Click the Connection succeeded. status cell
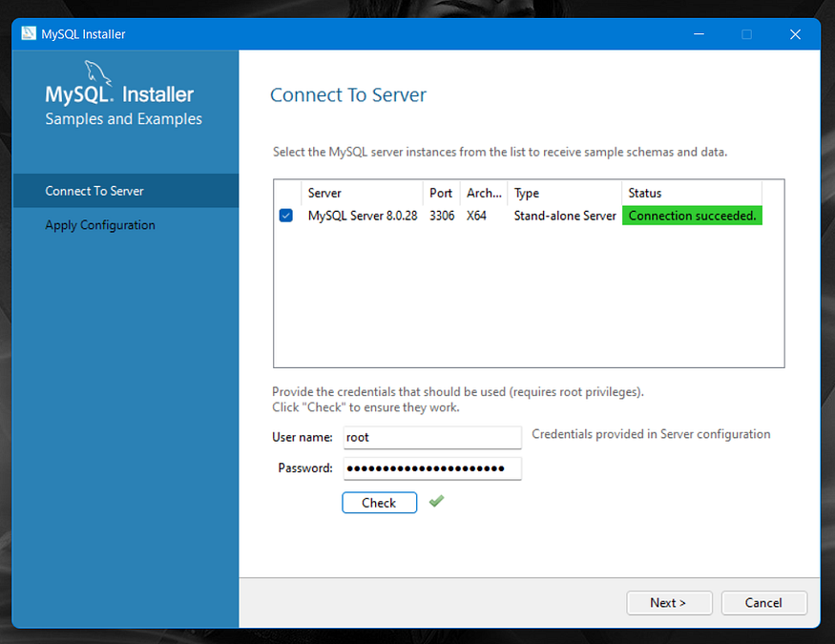The image size is (835, 644). [x=692, y=216]
